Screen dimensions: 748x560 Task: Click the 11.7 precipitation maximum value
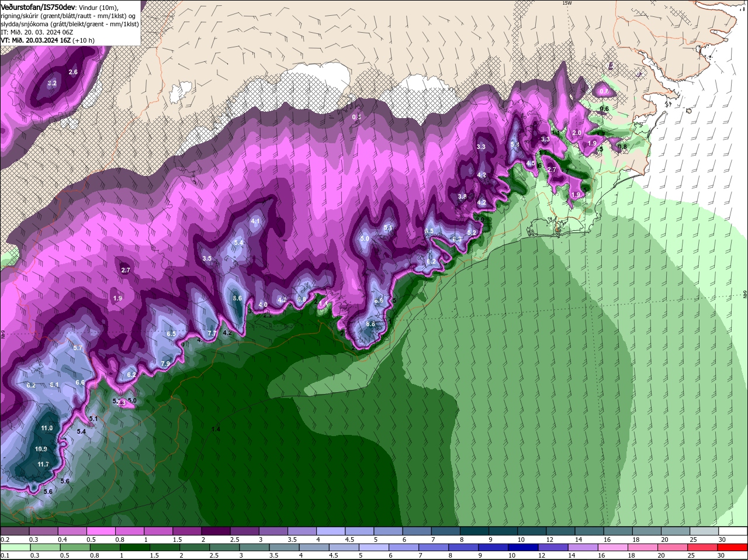[43, 464]
